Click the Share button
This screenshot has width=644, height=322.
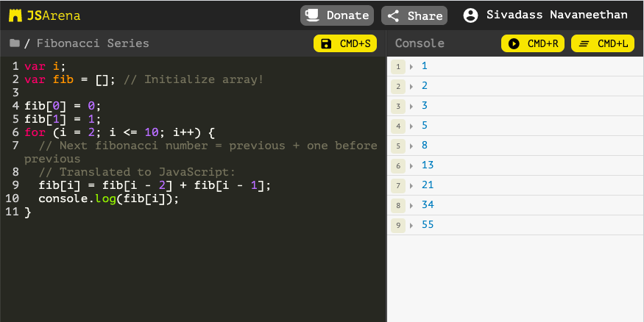(x=414, y=15)
